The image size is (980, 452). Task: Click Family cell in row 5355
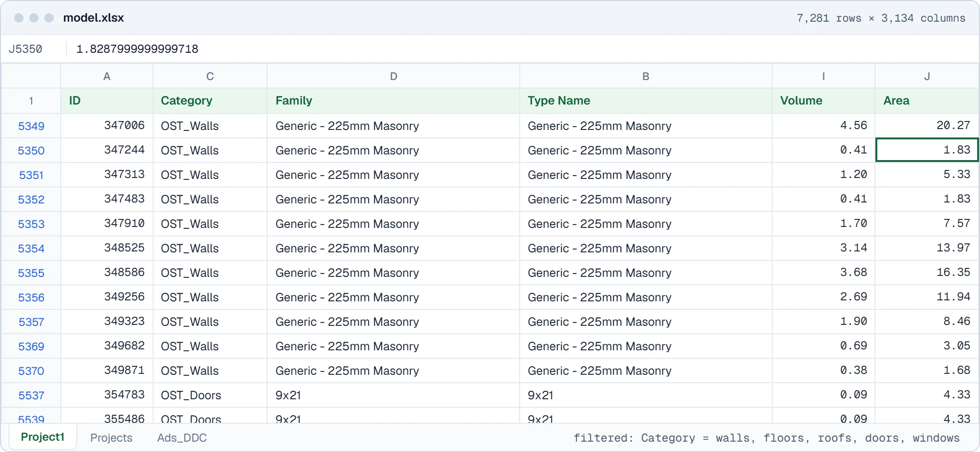pos(393,273)
